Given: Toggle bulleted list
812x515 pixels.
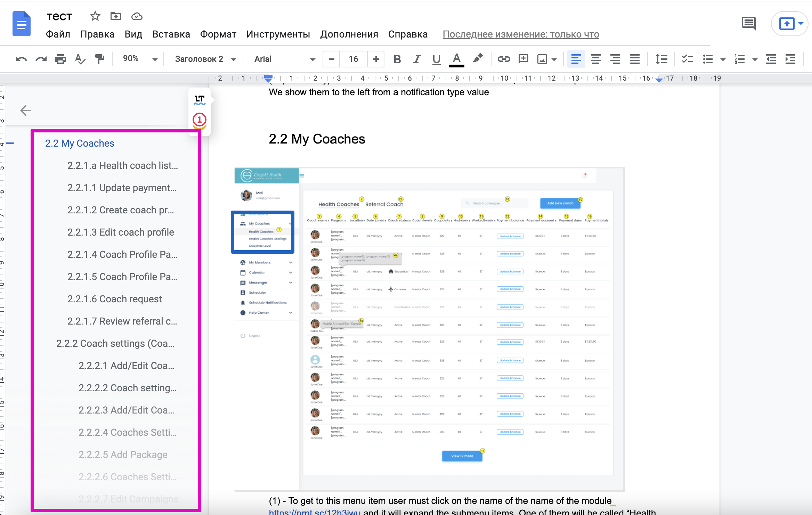Looking at the screenshot, I should (708, 59).
